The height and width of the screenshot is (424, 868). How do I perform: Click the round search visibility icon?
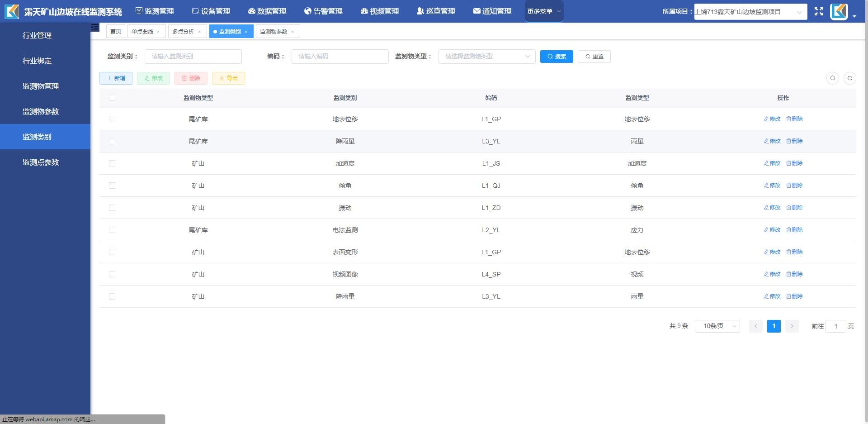[x=832, y=78]
